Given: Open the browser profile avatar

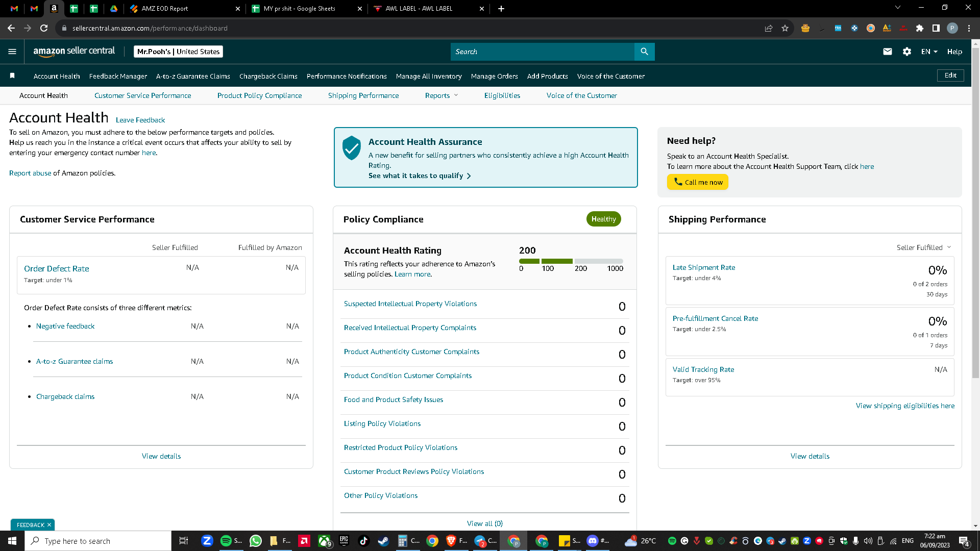Looking at the screenshot, I should 952,28.
